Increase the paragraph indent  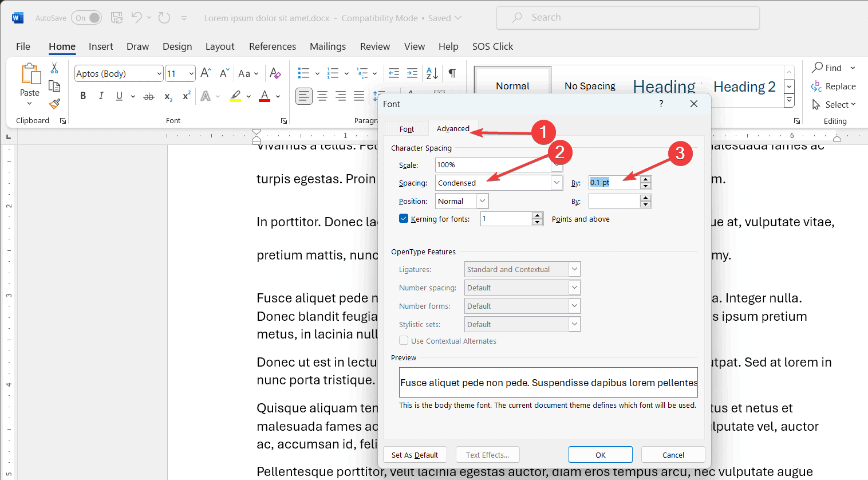[412, 73]
